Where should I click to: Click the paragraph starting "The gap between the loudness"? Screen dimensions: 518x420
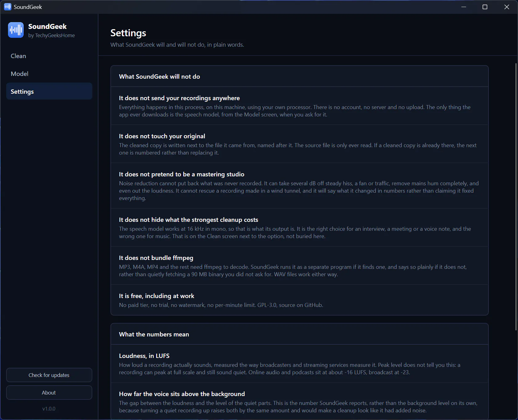pos(298,407)
